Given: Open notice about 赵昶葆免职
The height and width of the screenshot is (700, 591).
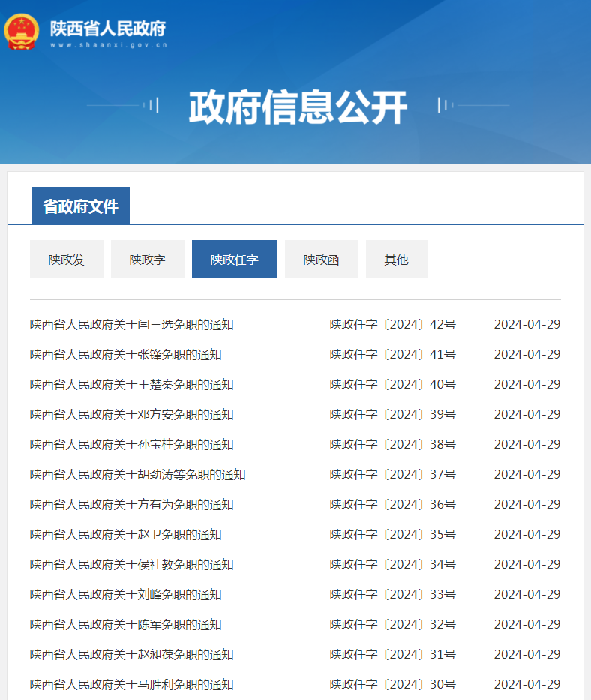Looking at the screenshot, I should pos(132,654).
